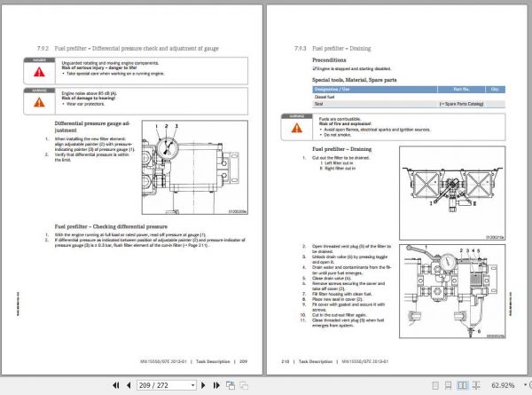Click the previous view icon

tap(231, 385)
